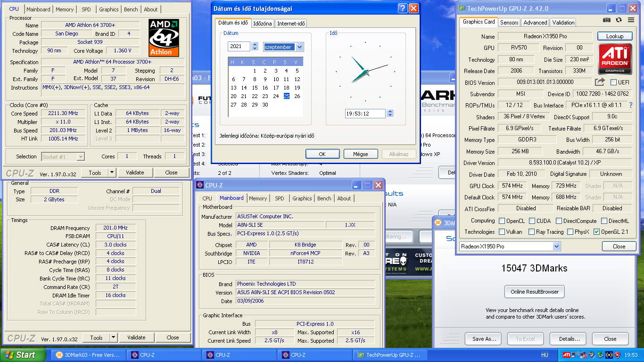644x362 pixels.
Task: Click the year field showing 2021
Action: (x=239, y=46)
